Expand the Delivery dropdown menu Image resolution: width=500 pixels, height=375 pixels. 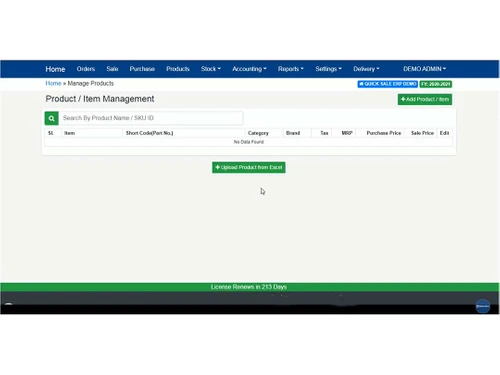(366, 69)
